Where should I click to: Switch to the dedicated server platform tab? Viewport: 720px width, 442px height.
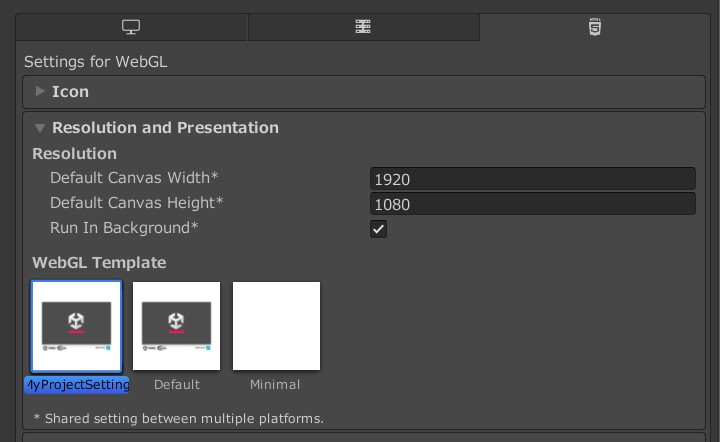tap(363, 27)
